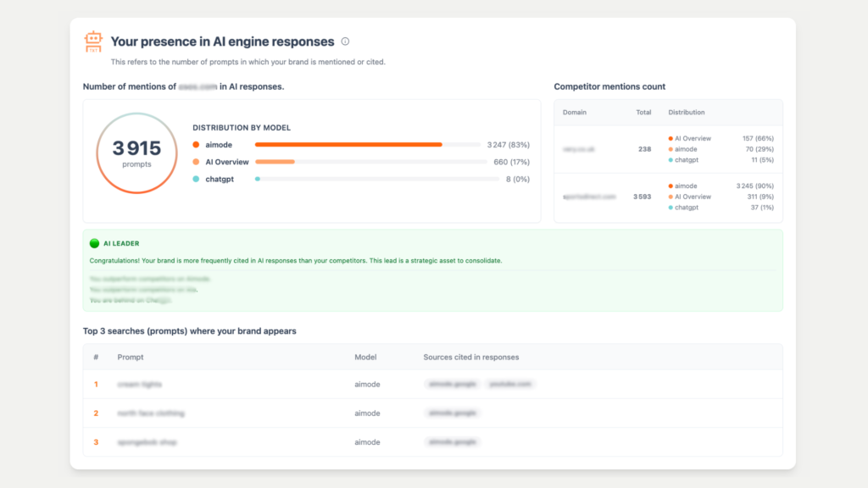
Task: Click the aimode legend dot under Distribution by Model
Action: (x=196, y=145)
